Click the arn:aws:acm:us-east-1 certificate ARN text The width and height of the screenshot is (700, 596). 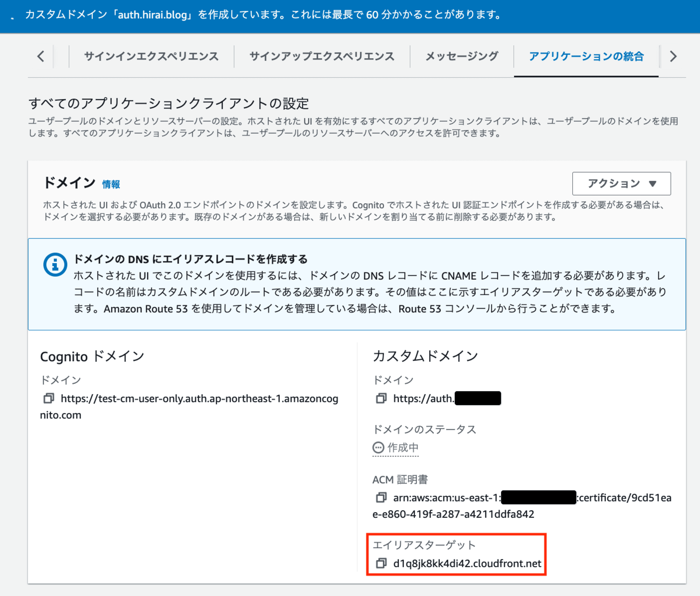(x=522, y=506)
